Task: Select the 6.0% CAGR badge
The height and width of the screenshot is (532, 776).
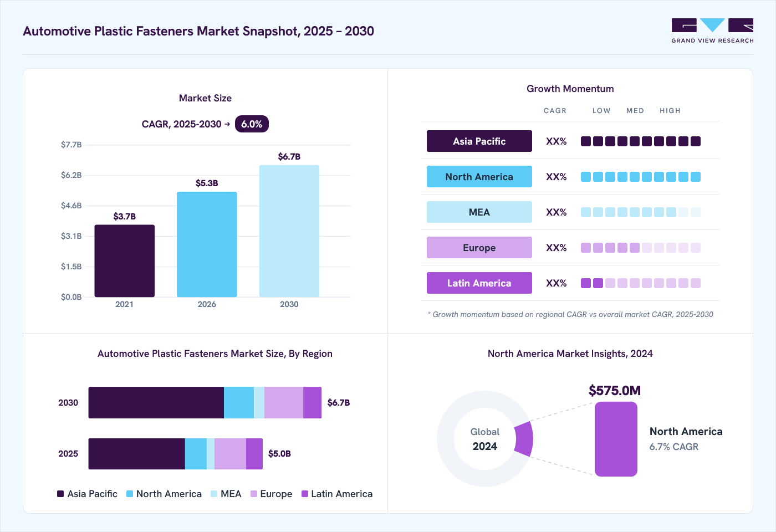Action: [x=252, y=124]
